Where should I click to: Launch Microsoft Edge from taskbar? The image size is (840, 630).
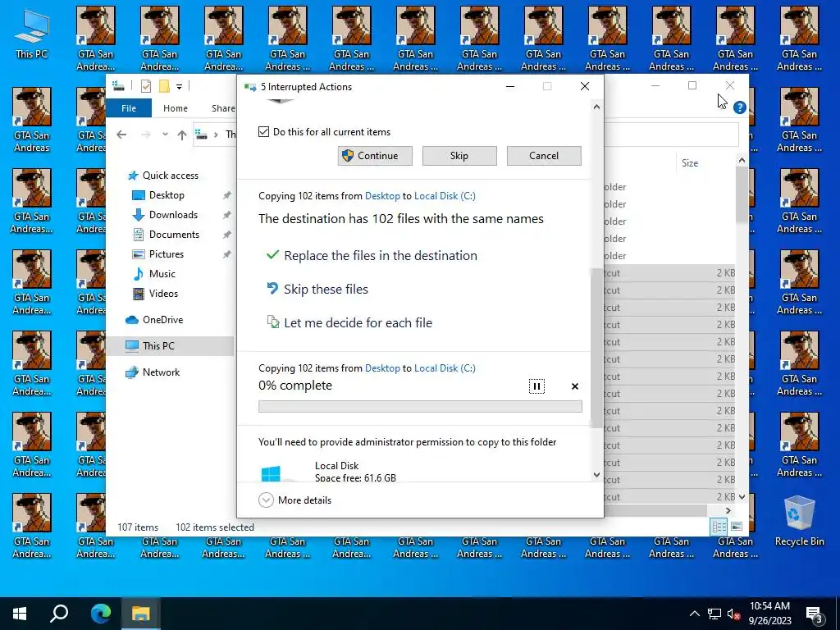(100, 614)
